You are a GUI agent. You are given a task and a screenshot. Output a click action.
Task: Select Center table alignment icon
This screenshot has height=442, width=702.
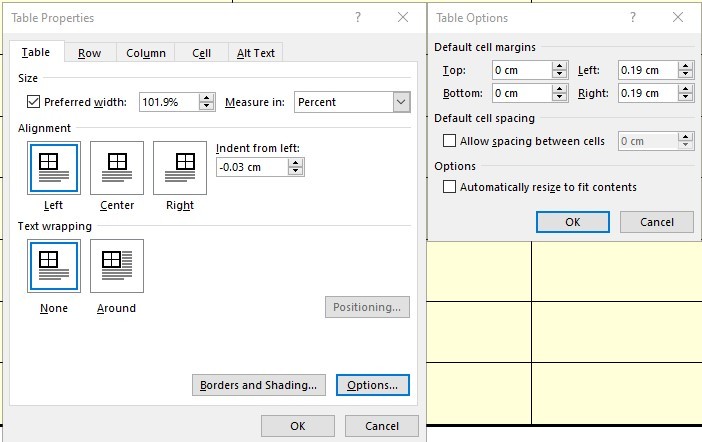pos(117,168)
